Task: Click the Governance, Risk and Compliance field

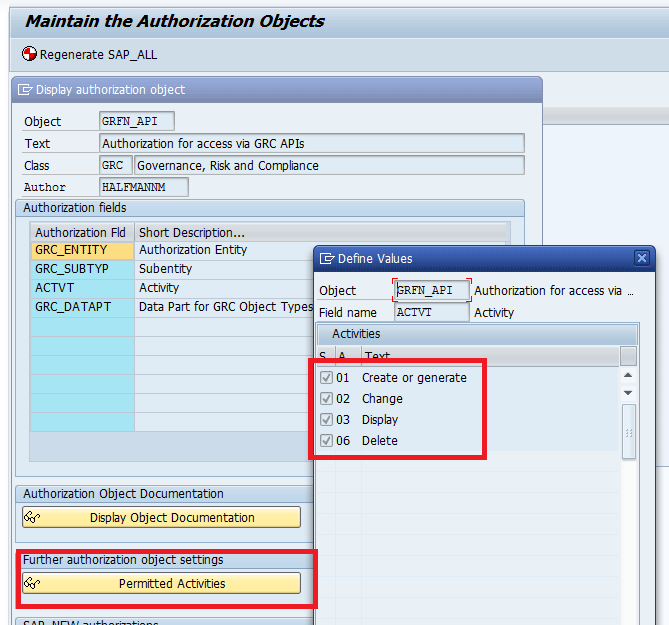Action: (329, 165)
